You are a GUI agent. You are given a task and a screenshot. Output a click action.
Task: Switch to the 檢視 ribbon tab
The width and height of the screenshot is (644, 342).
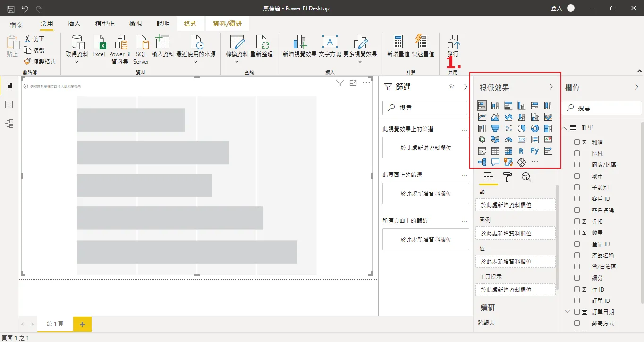(x=136, y=24)
